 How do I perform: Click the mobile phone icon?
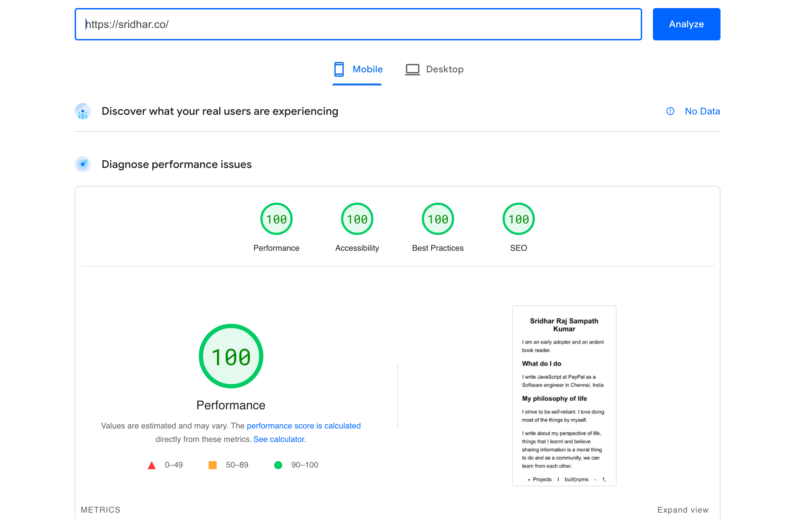339,70
